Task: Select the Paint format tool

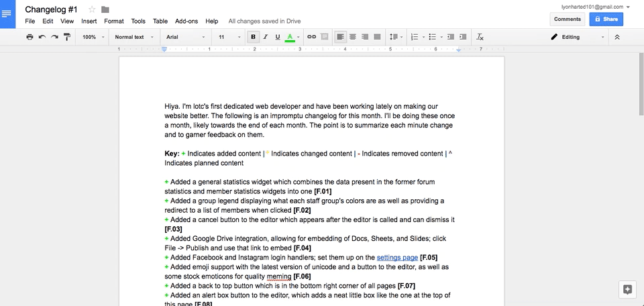Action: [66, 37]
